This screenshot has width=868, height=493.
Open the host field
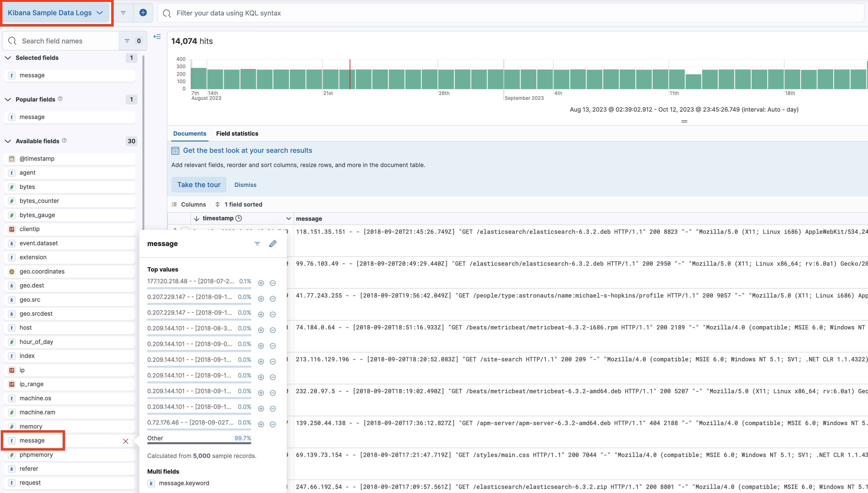70,328
